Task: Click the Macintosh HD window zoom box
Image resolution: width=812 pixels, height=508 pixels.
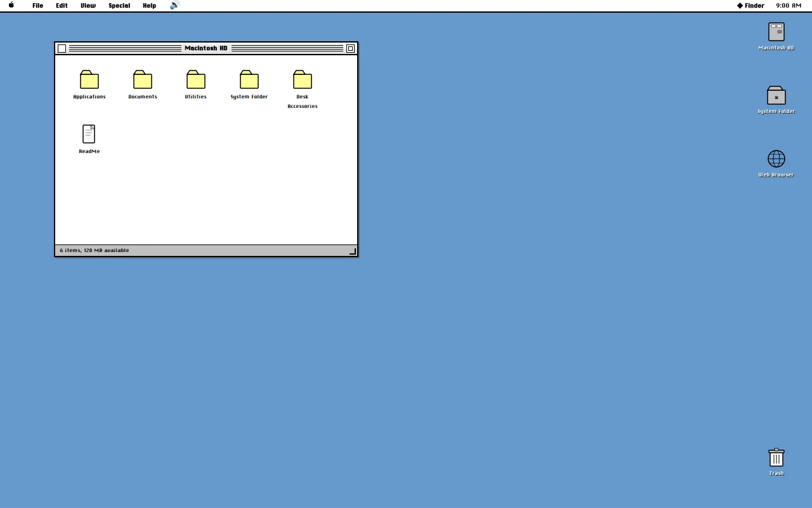Action: click(x=350, y=48)
